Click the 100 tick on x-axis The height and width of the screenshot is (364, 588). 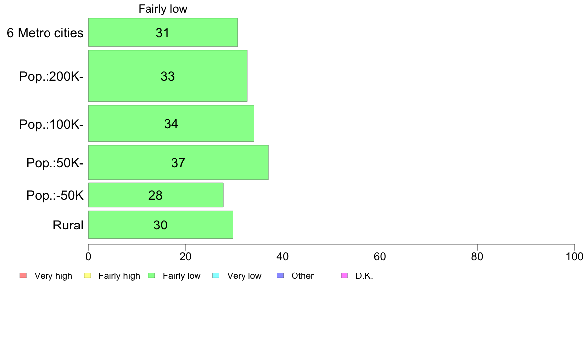(x=574, y=256)
